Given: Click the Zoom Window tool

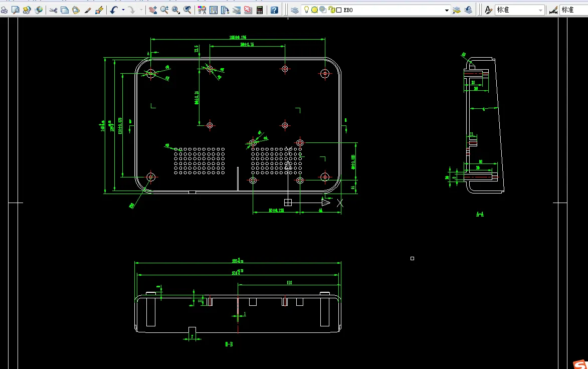Looking at the screenshot, I should [x=176, y=10].
